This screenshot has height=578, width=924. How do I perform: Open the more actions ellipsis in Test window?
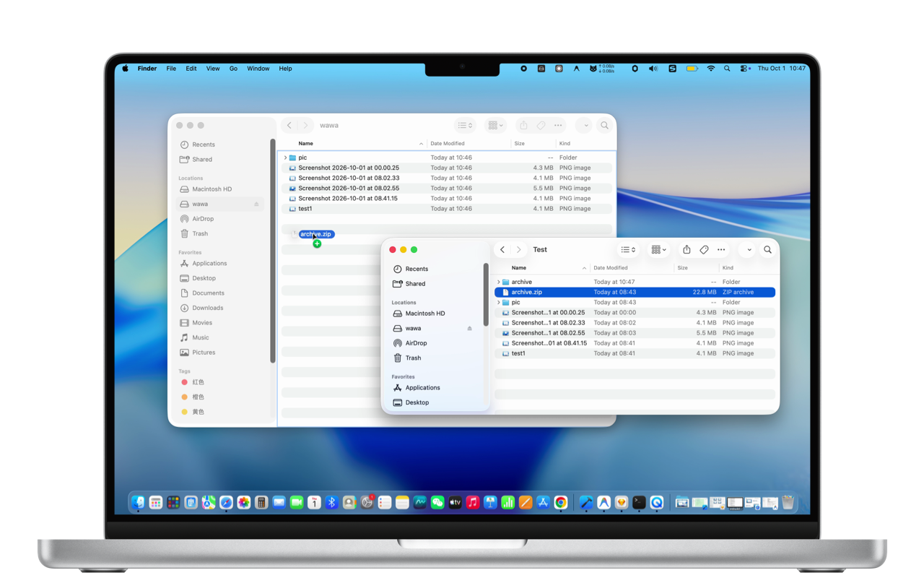coord(721,250)
